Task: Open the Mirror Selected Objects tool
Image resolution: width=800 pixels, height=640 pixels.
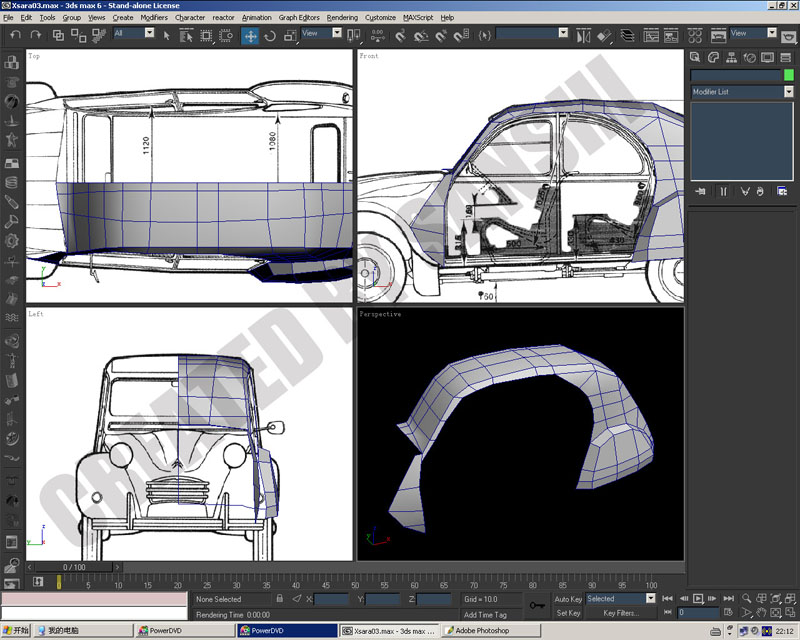Action: [584, 36]
